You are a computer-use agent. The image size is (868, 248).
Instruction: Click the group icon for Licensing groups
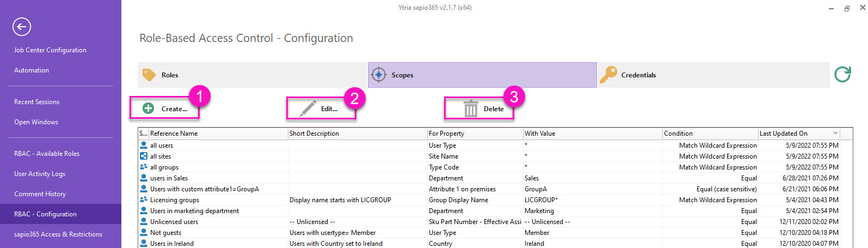point(144,200)
